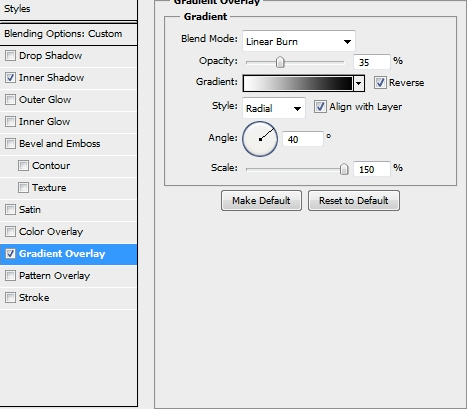Turn on the Satin checkbox
Screen dimensions: 467x409
(x=10, y=209)
